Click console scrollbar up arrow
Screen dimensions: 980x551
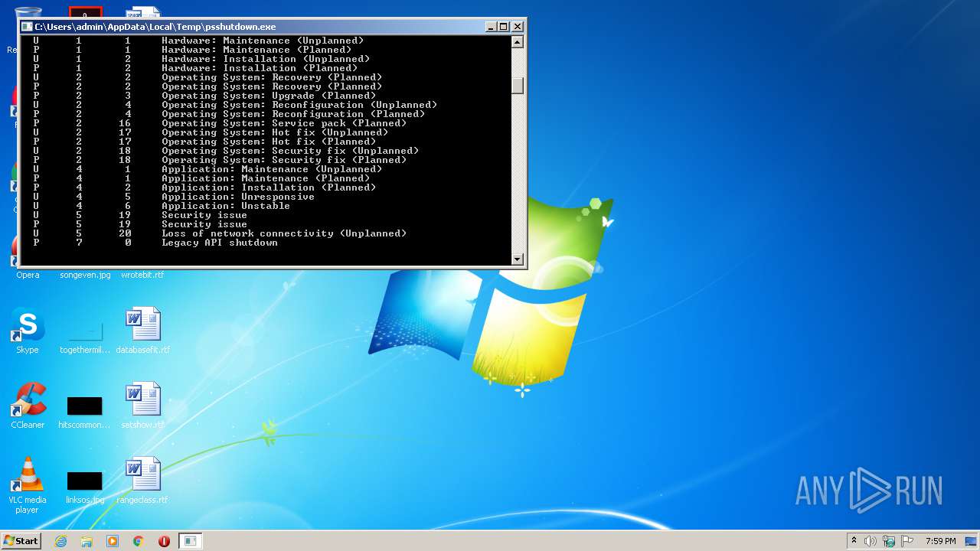click(518, 42)
